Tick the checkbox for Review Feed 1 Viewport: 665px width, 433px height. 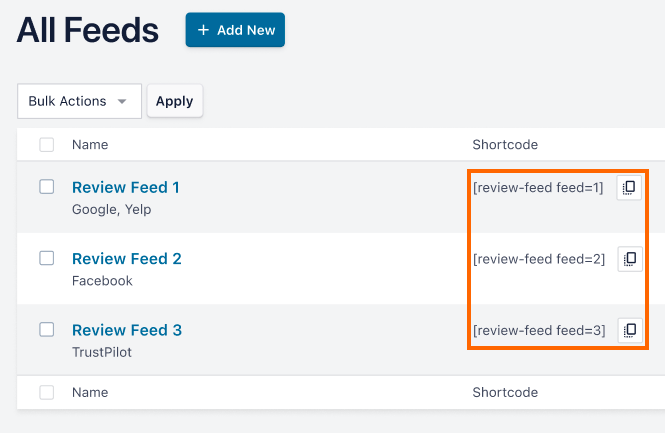47,187
